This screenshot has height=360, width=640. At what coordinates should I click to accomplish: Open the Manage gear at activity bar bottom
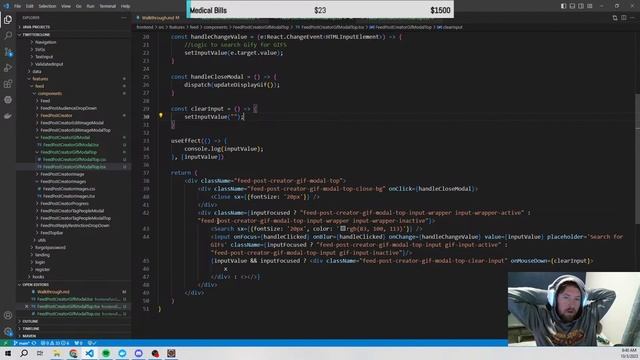8,331
